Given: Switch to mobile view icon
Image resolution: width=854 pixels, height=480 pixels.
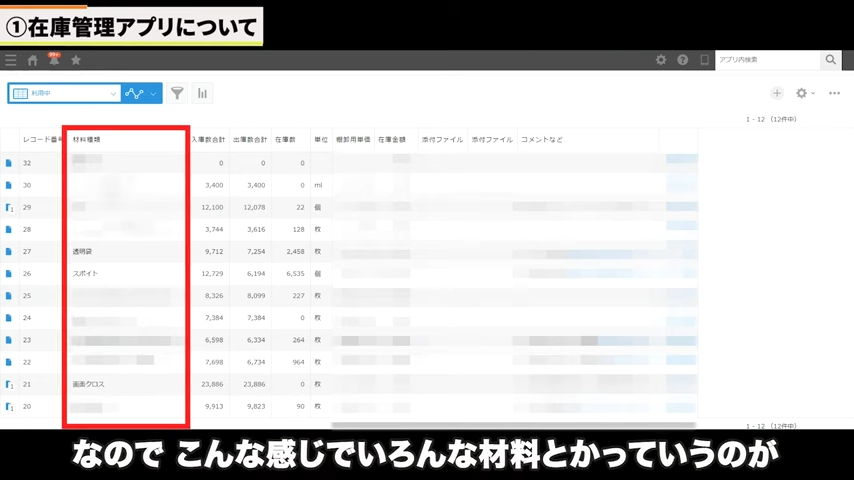Looking at the screenshot, I should coord(704,60).
